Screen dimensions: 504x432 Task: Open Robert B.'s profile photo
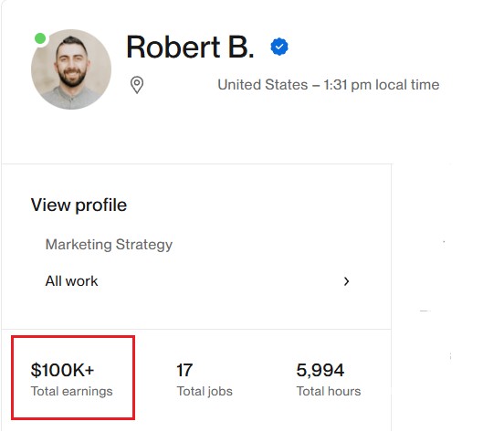click(71, 69)
